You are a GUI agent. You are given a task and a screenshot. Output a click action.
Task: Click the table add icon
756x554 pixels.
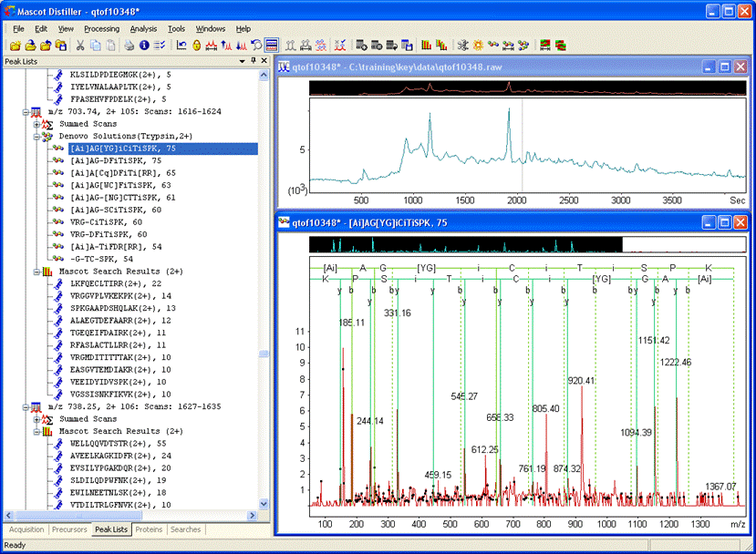click(x=362, y=46)
